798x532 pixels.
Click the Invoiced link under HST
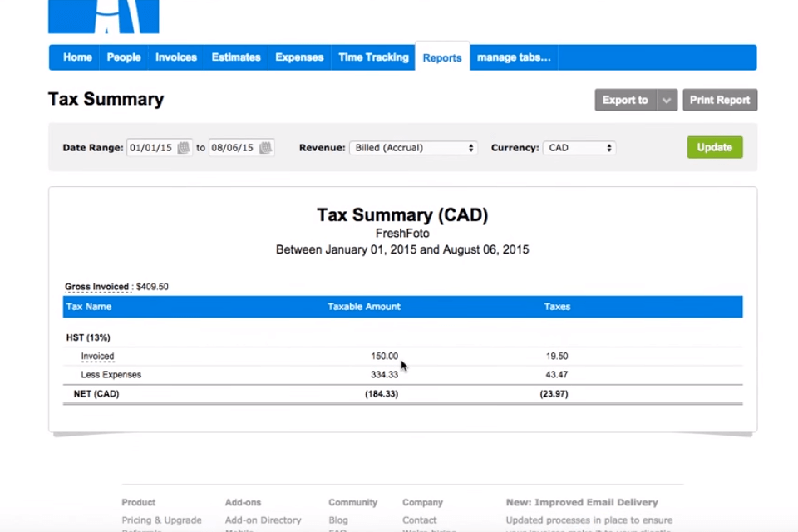(x=97, y=357)
